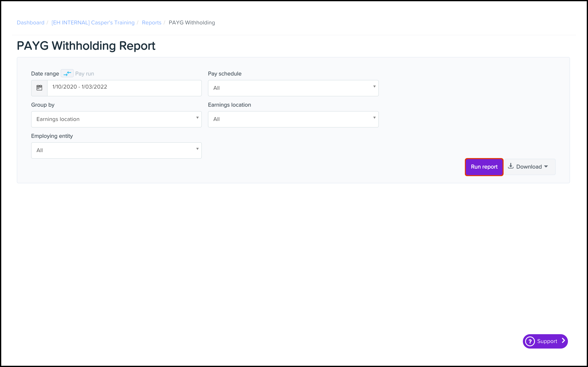The width and height of the screenshot is (588, 367).
Task: Toggle the Date range / Pay run switch
Action: tap(67, 73)
